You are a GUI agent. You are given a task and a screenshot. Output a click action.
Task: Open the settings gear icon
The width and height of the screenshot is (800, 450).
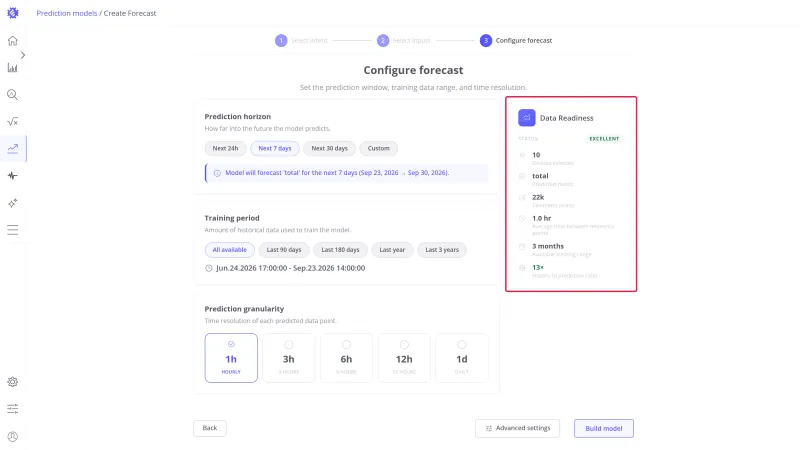click(13, 382)
